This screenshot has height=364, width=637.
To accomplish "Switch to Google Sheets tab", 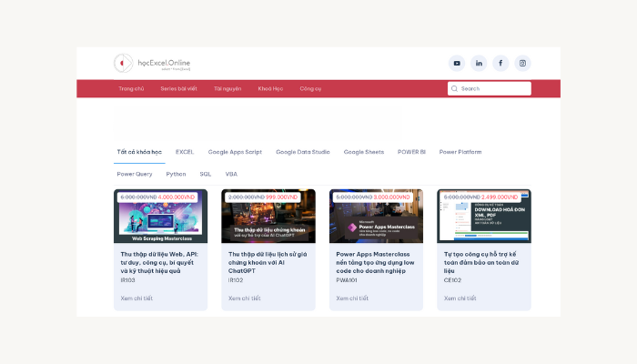I will (x=364, y=152).
